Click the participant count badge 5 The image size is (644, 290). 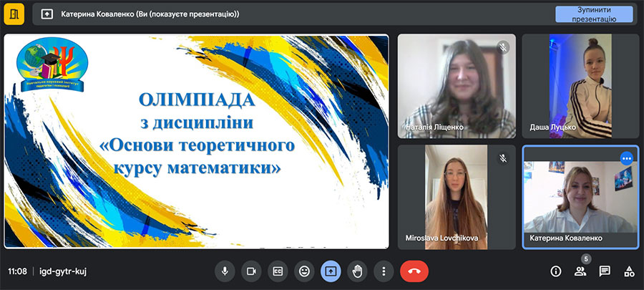[586, 259]
